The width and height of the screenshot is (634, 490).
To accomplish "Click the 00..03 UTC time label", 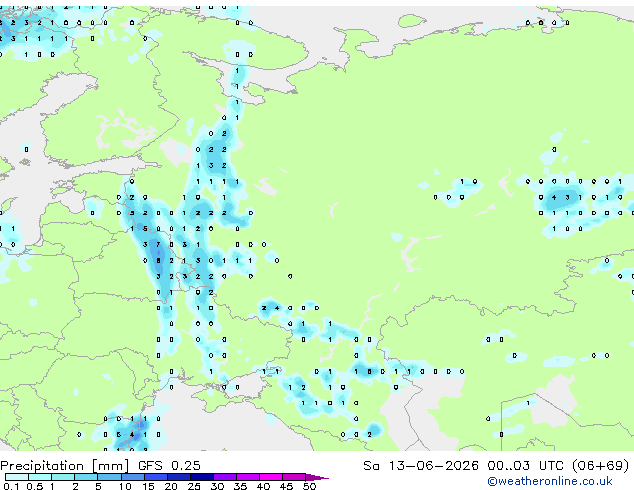I will tap(525, 466).
